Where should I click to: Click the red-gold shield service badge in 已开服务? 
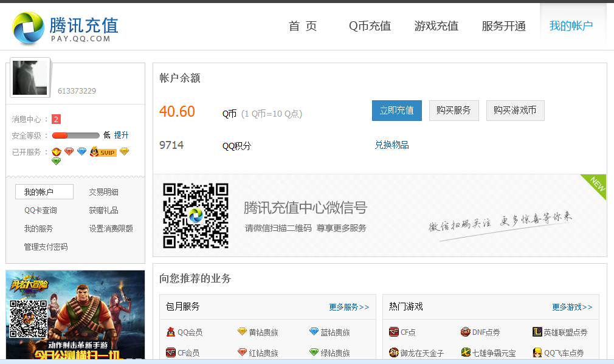tap(57, 152)
